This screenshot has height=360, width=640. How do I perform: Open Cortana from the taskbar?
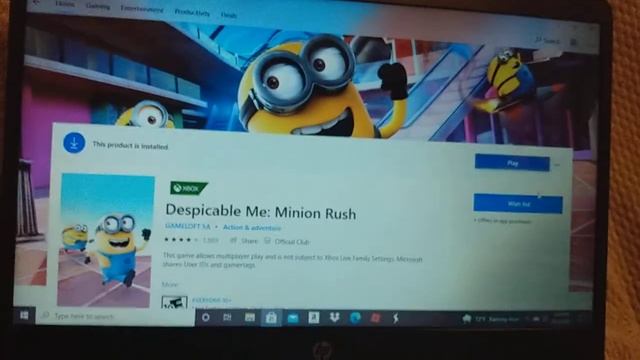(206, 317)
